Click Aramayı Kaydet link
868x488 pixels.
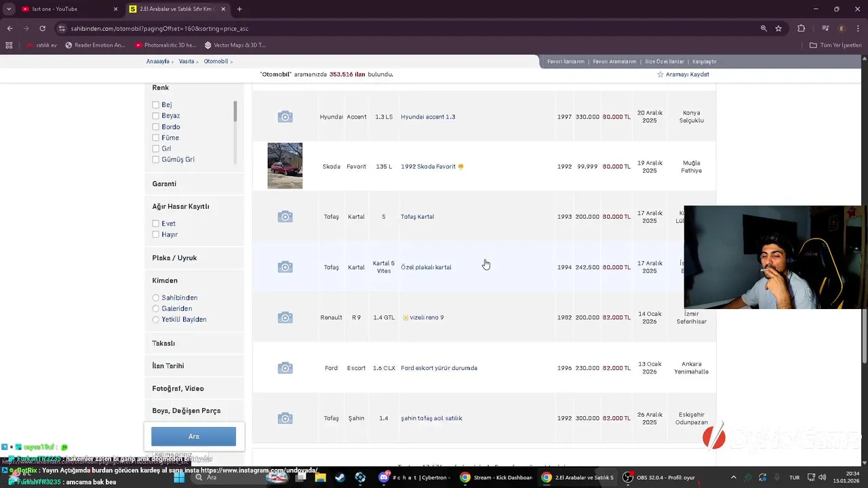coord(687,75)
